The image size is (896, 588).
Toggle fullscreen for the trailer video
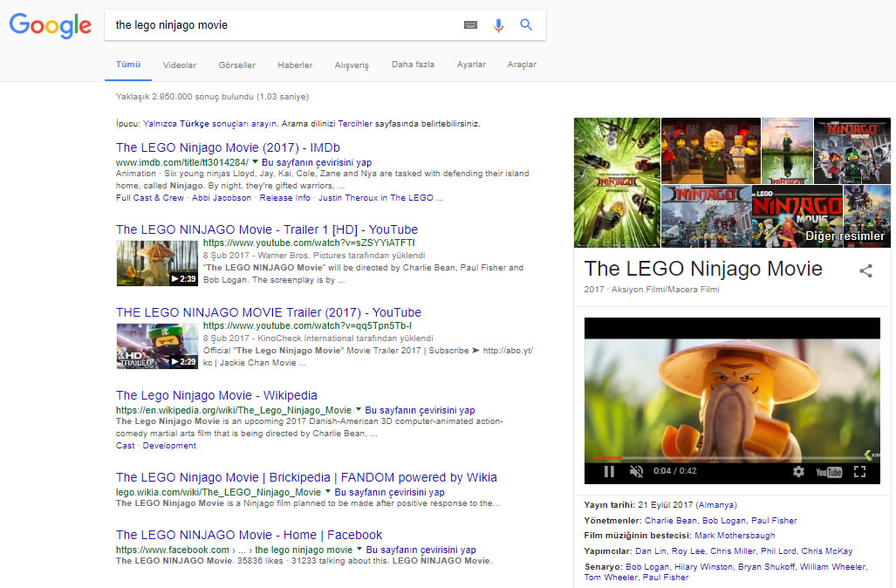859,471
